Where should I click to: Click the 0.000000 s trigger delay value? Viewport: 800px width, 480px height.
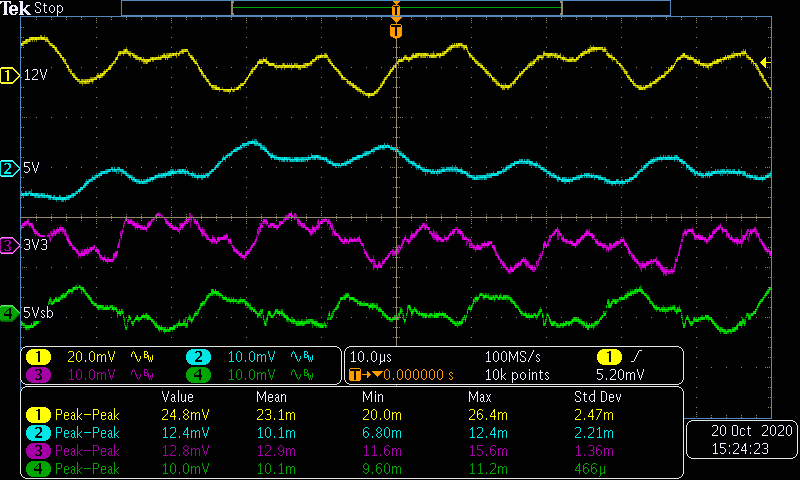click(418, 375)
